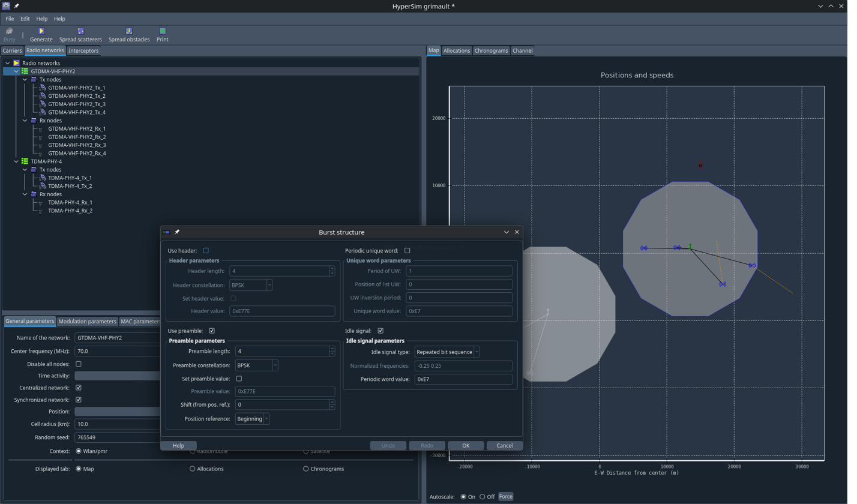
Task: Switch to the Carriers tab
Action: click(12, 51)
